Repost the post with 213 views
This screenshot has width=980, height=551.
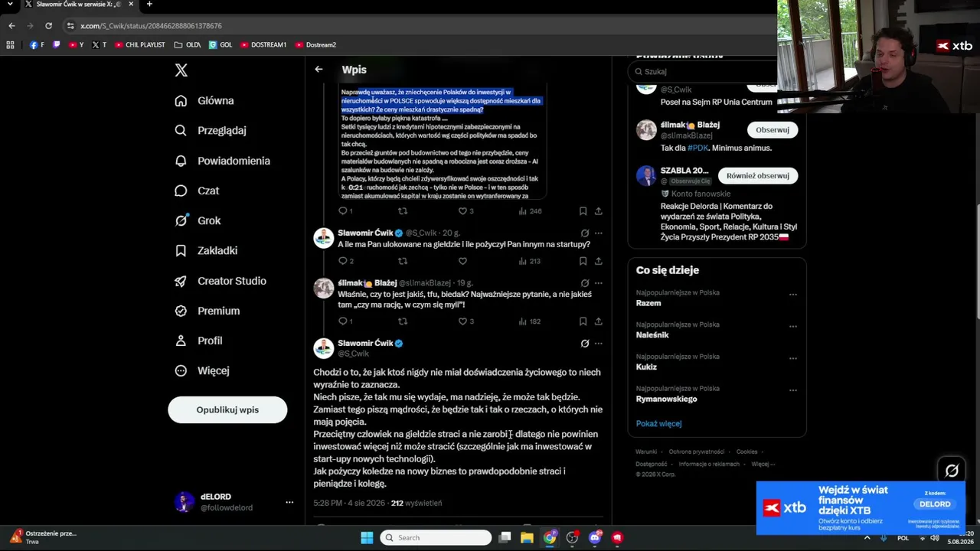point(403,261)
